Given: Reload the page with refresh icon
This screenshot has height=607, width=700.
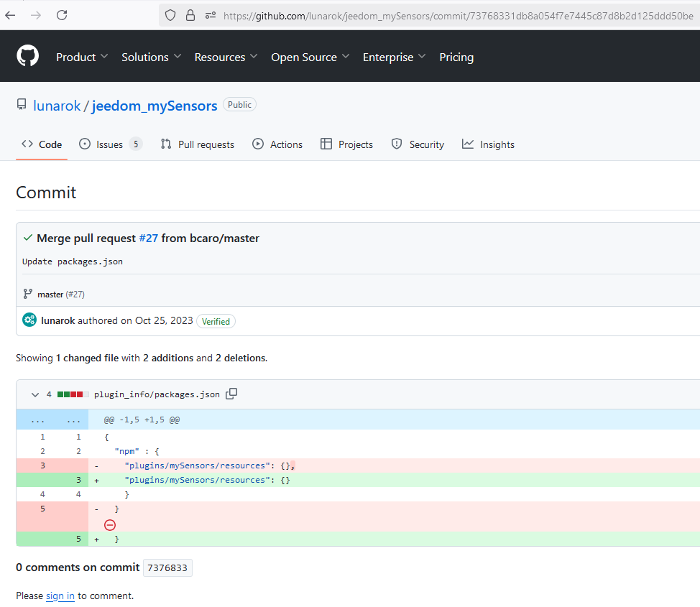Looking at the screenshot, I should click(x=62, y=15).
